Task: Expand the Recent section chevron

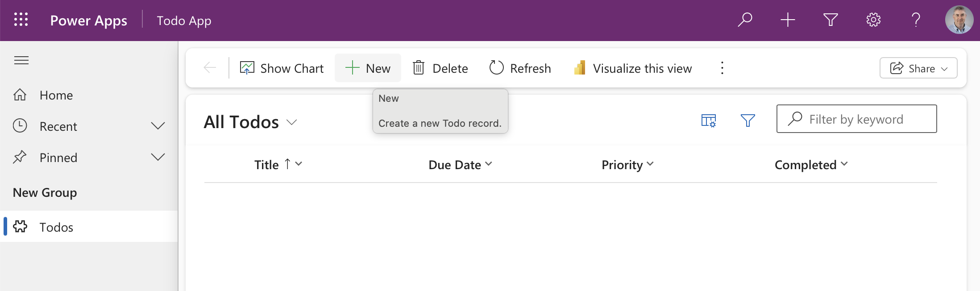Action: point(158,126)
